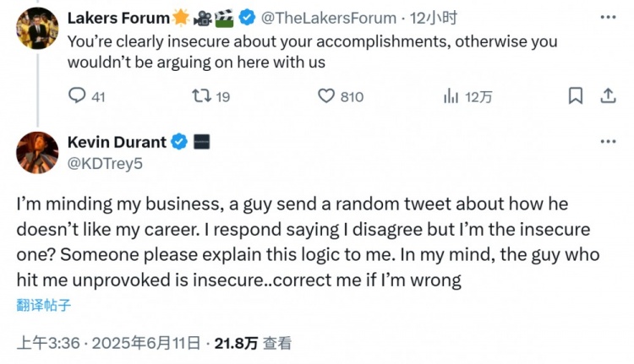
Task: Retweet the Lakers Forum post
Action: tap(200, 96)
